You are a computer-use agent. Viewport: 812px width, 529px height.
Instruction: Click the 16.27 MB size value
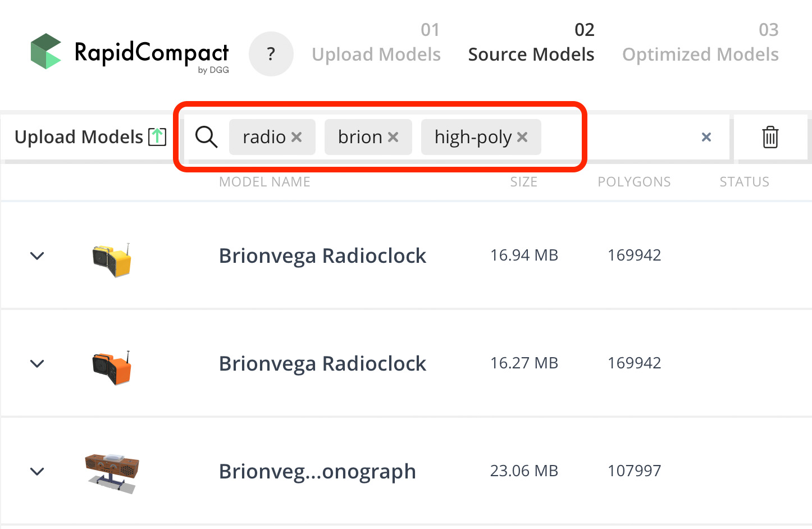point(524,363)
